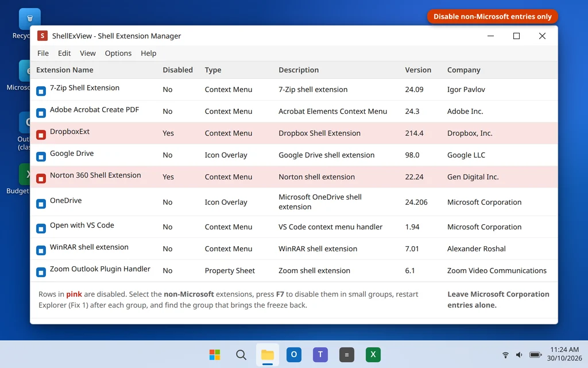Open the File menu
Screen dimensions: 588x368
[42, 53]
